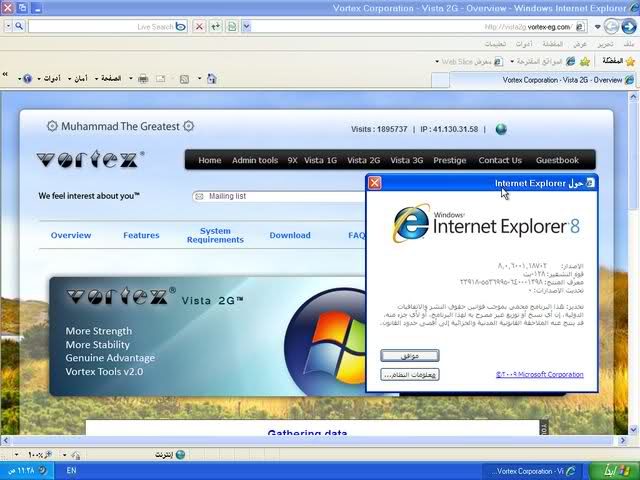Screen dimensions: 640x480
Task: Click the blank New Tab button
Action: pyautogui.click(x=440, y=80)
